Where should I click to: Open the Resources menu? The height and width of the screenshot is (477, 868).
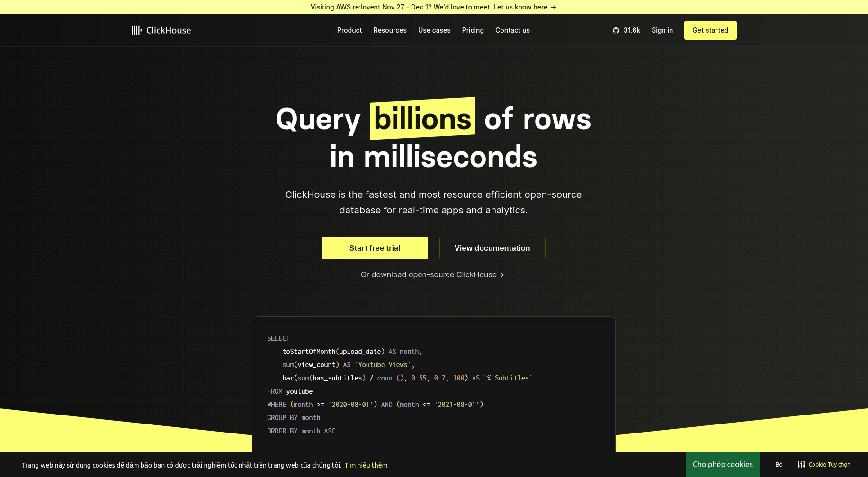point(390,30)
